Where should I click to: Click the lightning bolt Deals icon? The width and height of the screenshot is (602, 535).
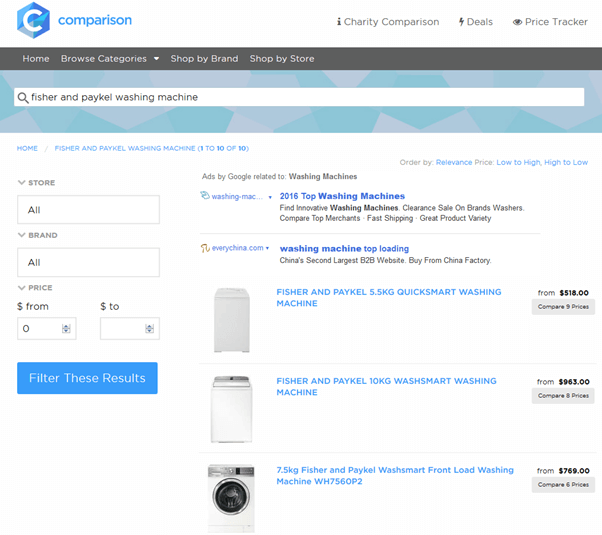461,22
